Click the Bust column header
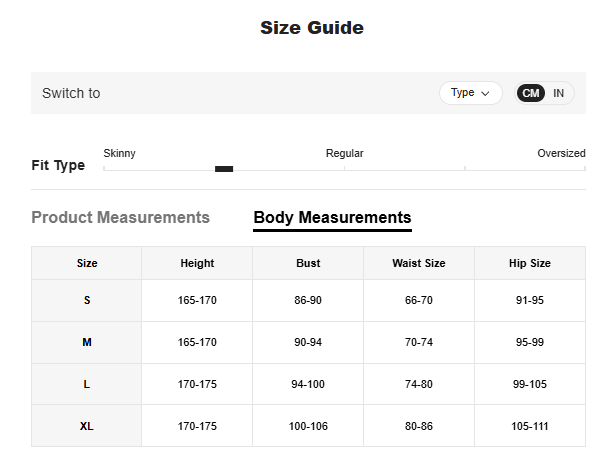Screen dimensions: 611x454 [x=308, y=264]
